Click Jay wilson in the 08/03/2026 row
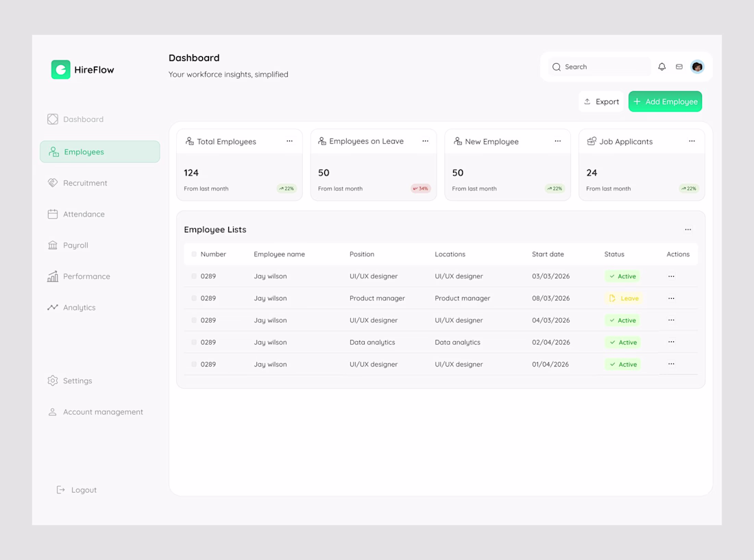 pos(270,298)
